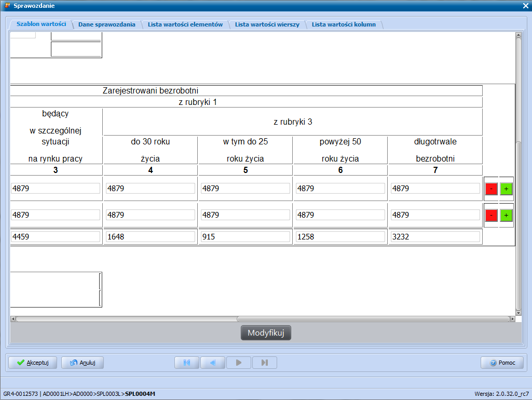Click first row field in column 6
Image resolution: width=532 pixels, height=400 pixels.
click(340, 189)
